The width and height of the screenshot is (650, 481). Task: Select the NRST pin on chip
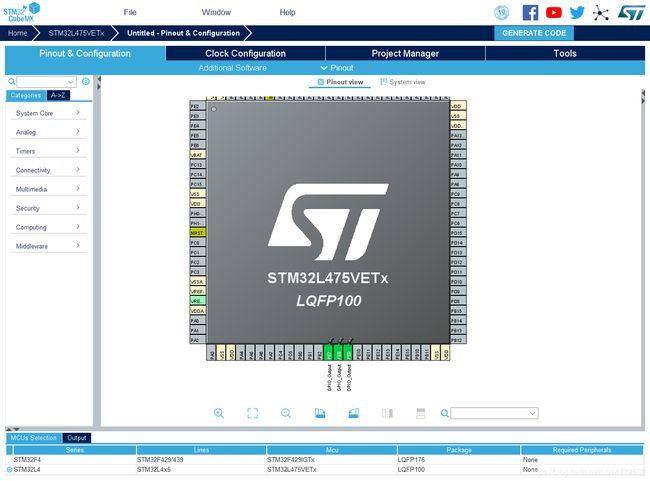pyautogui.click(x=197, y=233)
